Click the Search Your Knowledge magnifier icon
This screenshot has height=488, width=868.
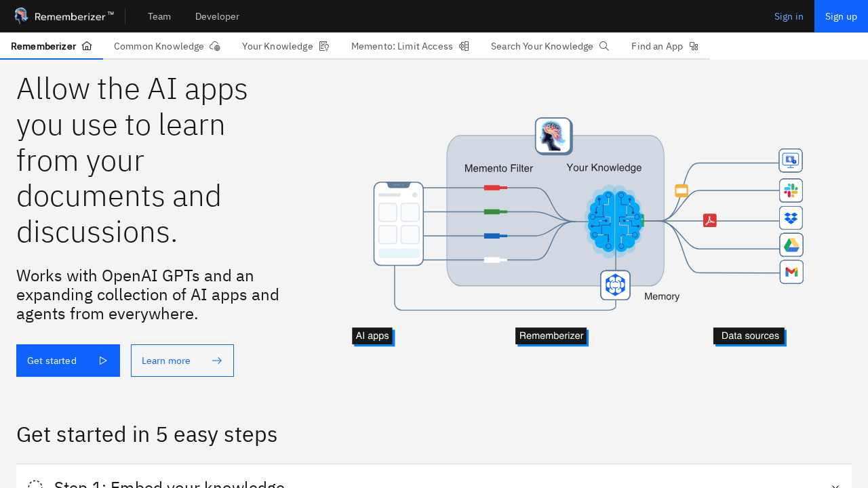(x=604, y=46)
